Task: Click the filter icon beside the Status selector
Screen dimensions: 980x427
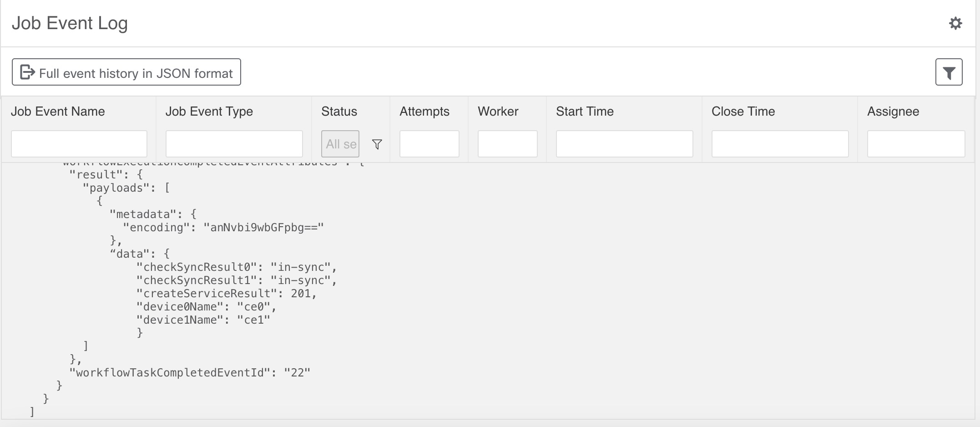Action: 377,144
